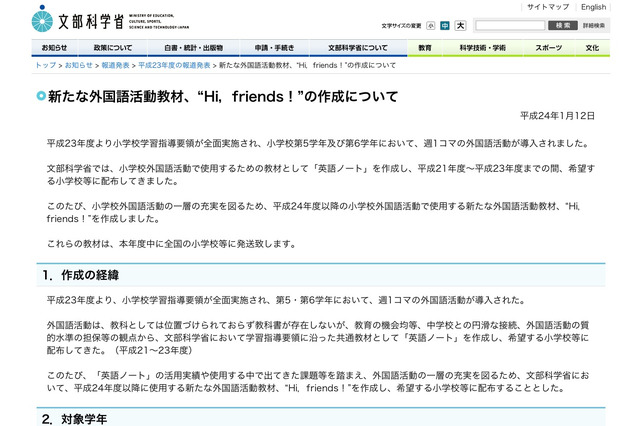Open the お知らせ navigation tab
640x426 pixels.
pos(54,48)
